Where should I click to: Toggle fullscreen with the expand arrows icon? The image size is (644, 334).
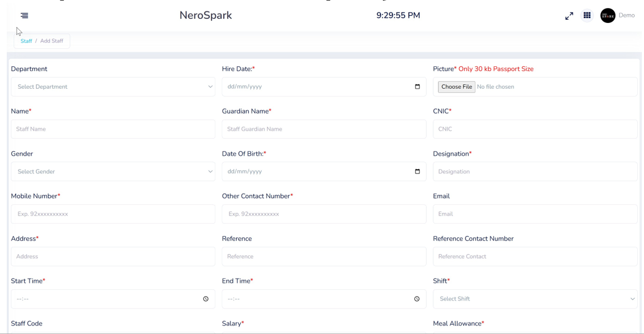click(569, 16)
